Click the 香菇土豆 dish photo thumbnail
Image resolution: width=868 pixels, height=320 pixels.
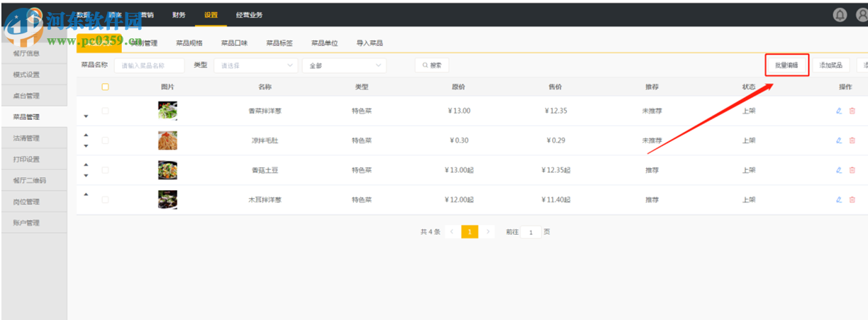pyautogui.click(x=167, y=170)
